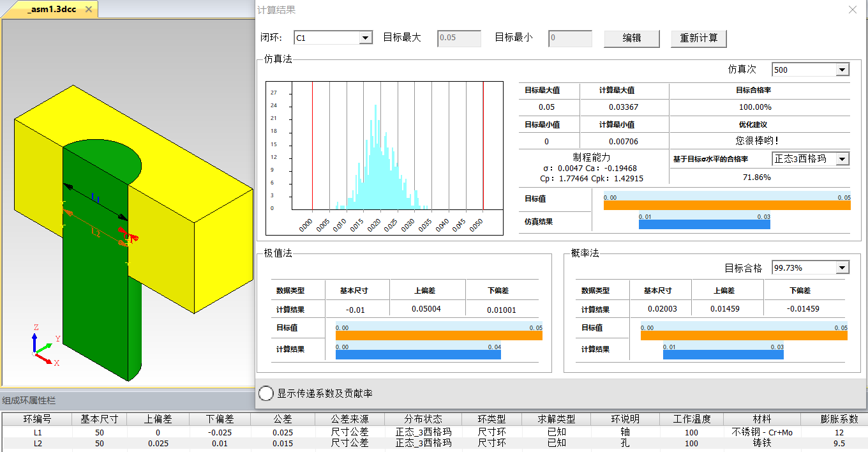Click the Cp 1.77464 Cpk 1.42915 text
The image size is (868, 452).
592,179
